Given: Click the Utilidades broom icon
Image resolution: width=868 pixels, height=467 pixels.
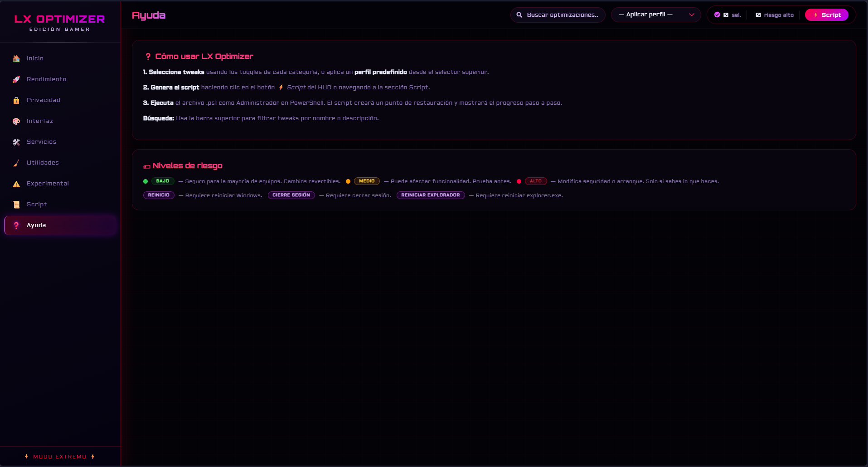Looking at the screenshot, I should [x=16, y=163].
